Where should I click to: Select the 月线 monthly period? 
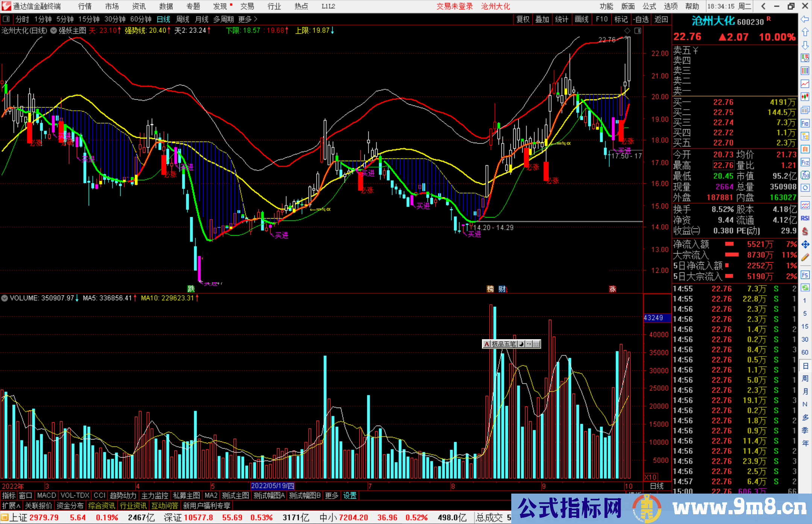pos(202,19)
